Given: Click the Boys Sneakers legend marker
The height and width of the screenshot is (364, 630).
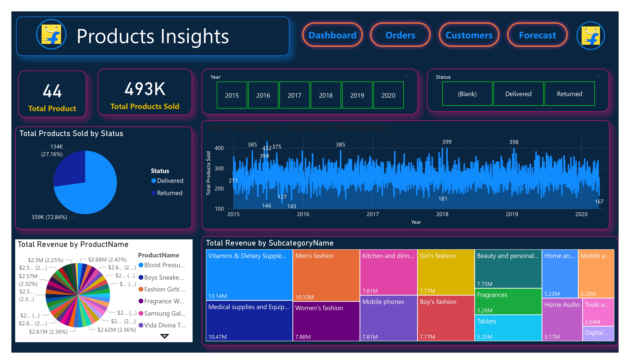Looking at the screenshot, I should 141,277.
